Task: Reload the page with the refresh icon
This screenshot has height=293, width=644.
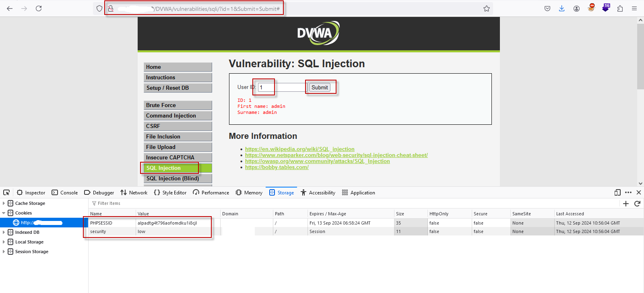Action: click(x=39, y=8)
